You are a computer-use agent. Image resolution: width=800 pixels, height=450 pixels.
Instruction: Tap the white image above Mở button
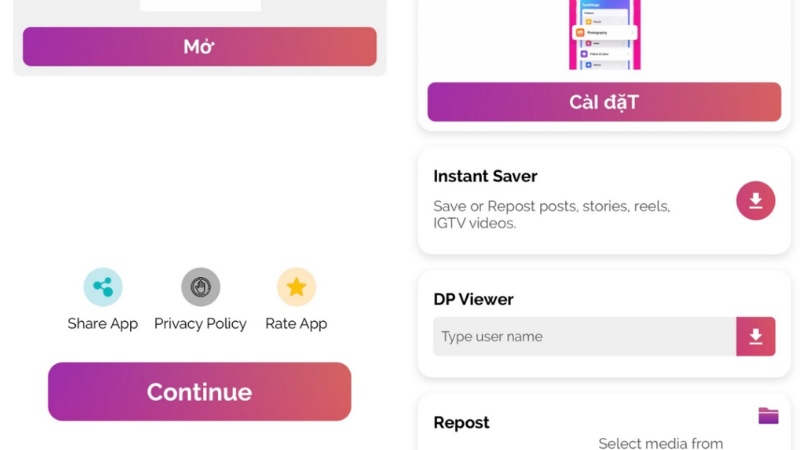tap(200, 5)
